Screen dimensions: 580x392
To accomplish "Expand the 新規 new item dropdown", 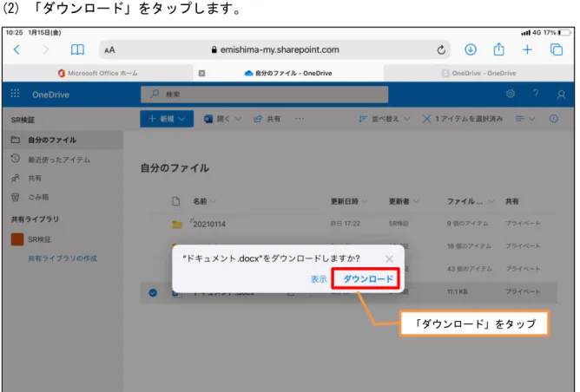I will pyautogui.click(x=167, y=119).
